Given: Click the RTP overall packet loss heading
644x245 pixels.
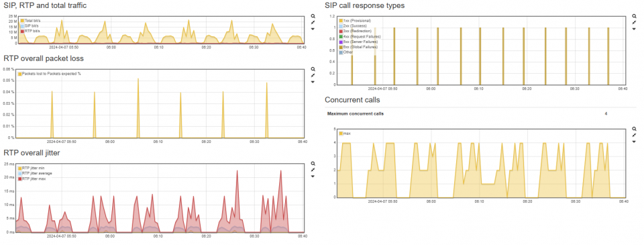Looking at the screenshot, I should 44,58.
